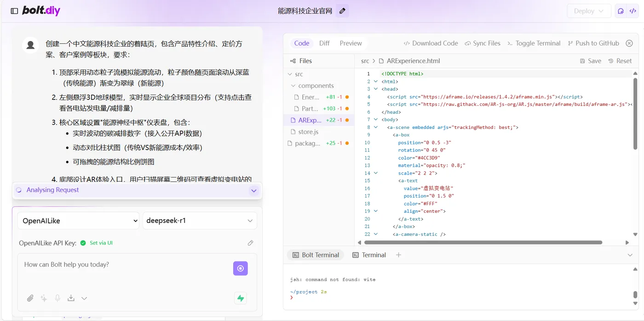Image resolution: width=644 pixels, height=321 pixels.
Task: Attach a file with paperclip icon
Action: click(x=30, y=298)
